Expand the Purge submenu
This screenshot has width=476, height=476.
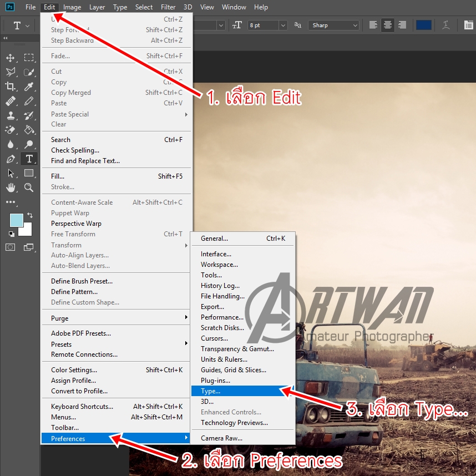coord(117,318)
